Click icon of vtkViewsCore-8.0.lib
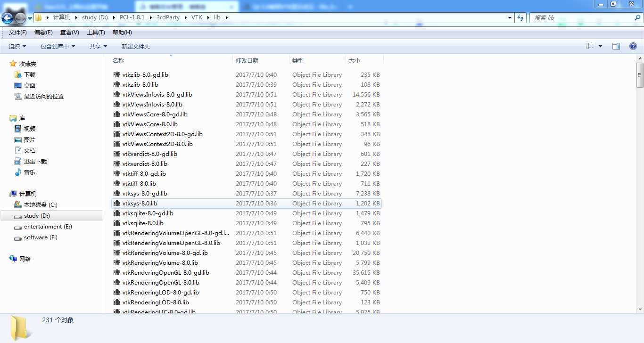 (x=117, y=124)
